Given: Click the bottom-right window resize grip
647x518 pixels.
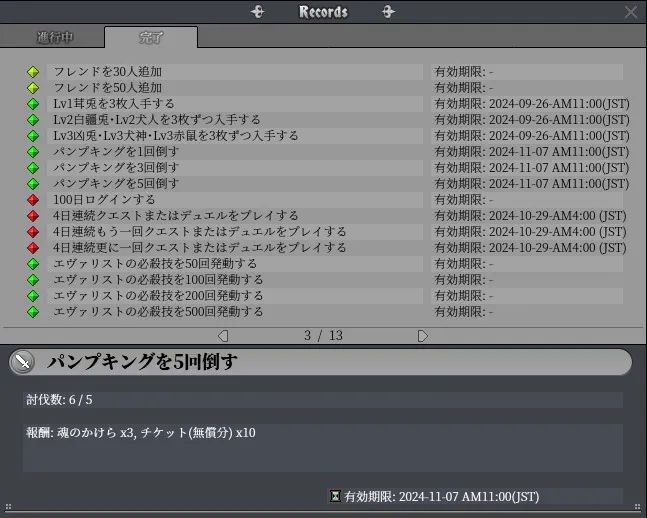Looking at the screenshot, I should tap(638, 507).
